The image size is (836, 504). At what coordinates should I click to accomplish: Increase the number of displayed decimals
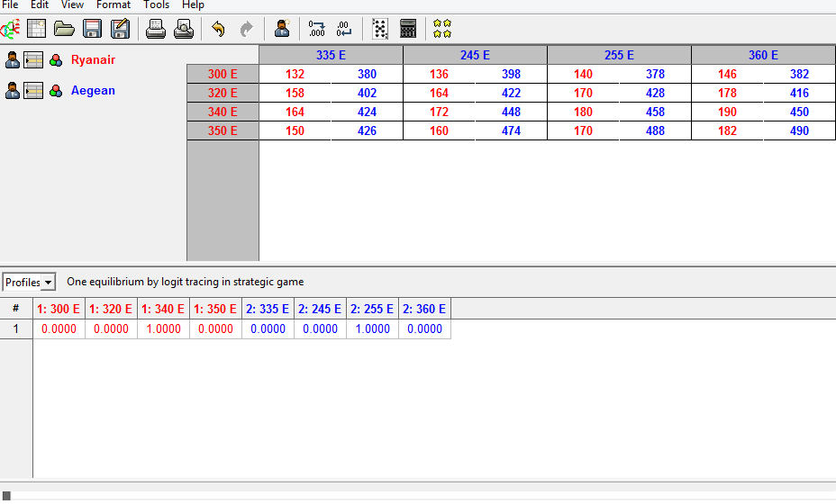pos(317,29)
